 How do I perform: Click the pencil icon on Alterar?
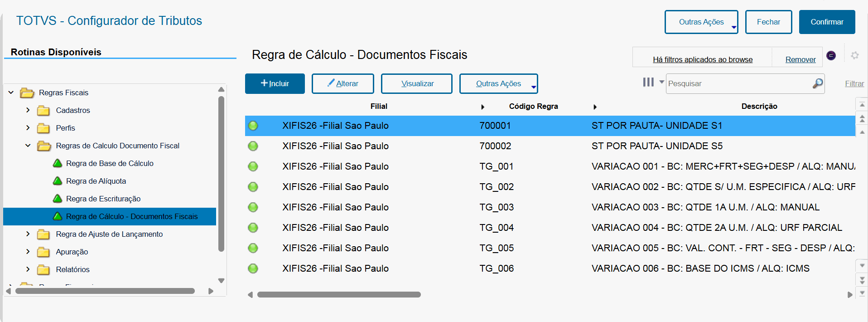click(x=331, y=83)
